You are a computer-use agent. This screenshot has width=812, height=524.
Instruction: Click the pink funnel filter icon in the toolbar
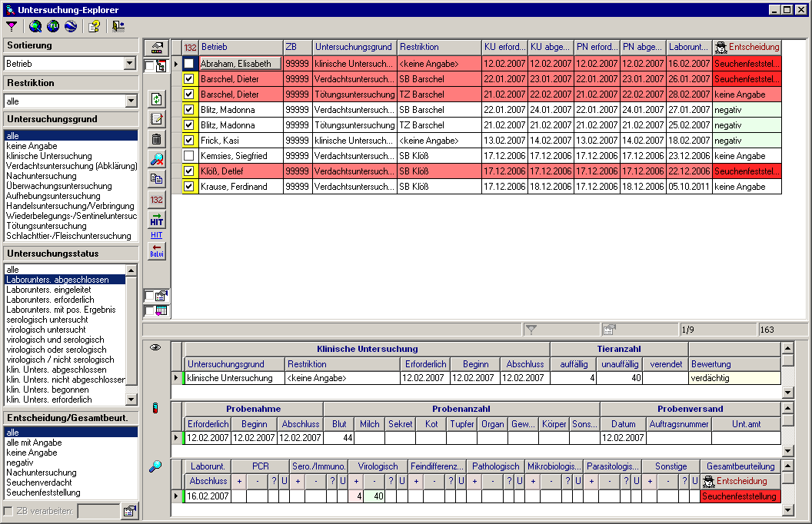pos(12,26)
